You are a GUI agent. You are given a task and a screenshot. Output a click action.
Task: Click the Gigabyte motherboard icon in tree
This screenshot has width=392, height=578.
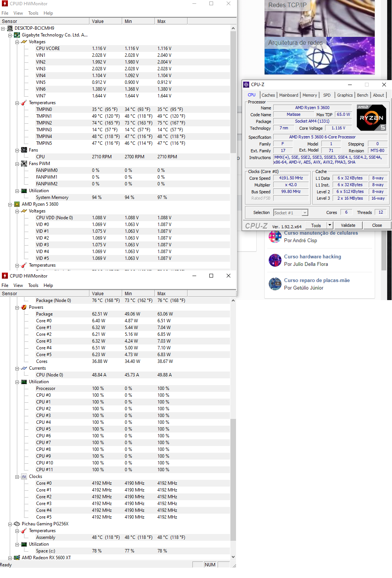pyautogui.click(x=17, y=35)
